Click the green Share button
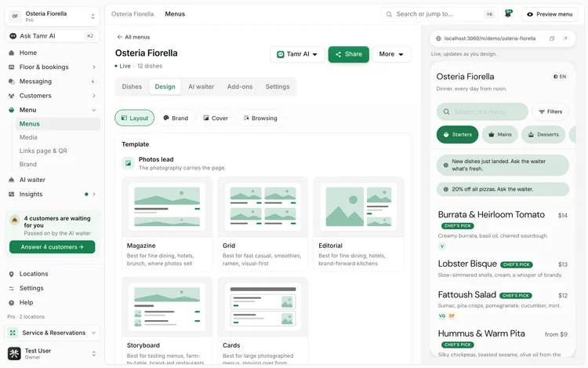The height and width of the screenshot is (368, 588). [349, 54]
